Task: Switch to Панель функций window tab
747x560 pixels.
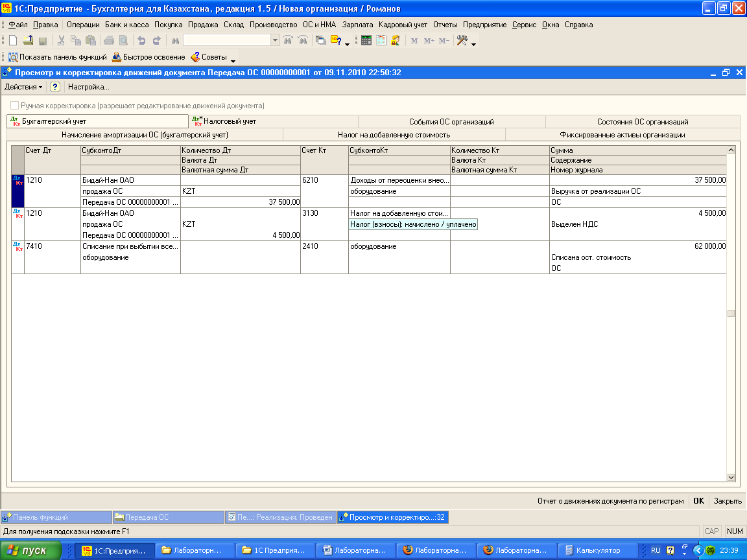Action: 56,517
